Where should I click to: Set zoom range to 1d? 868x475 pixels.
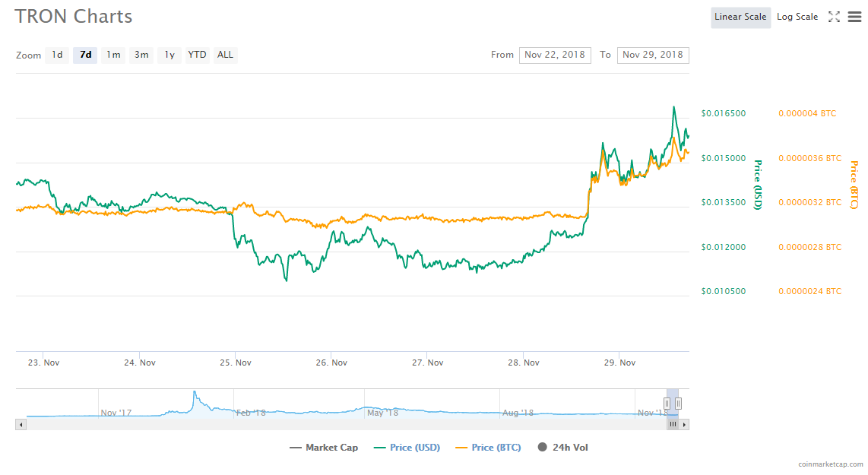tap(57, 55)
